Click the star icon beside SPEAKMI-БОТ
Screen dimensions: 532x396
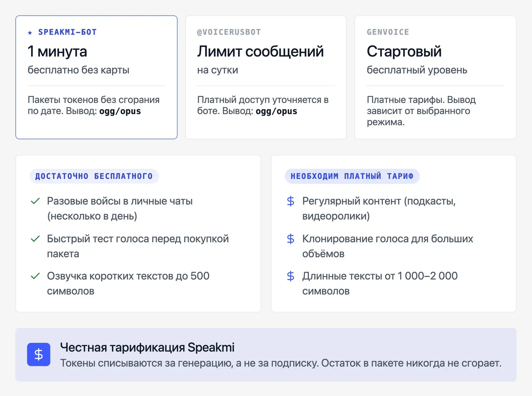pyautogui.click(x=30, y=33)
